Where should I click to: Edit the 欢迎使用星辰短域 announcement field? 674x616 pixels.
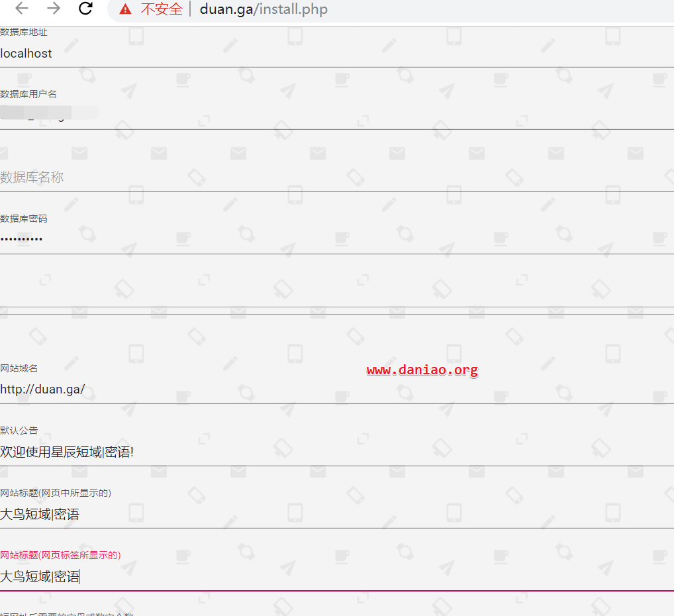[265, 452]
